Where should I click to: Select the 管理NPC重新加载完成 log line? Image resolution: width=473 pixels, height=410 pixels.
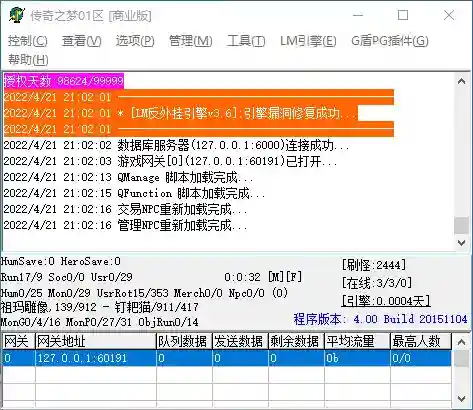(x=125, y=225)
